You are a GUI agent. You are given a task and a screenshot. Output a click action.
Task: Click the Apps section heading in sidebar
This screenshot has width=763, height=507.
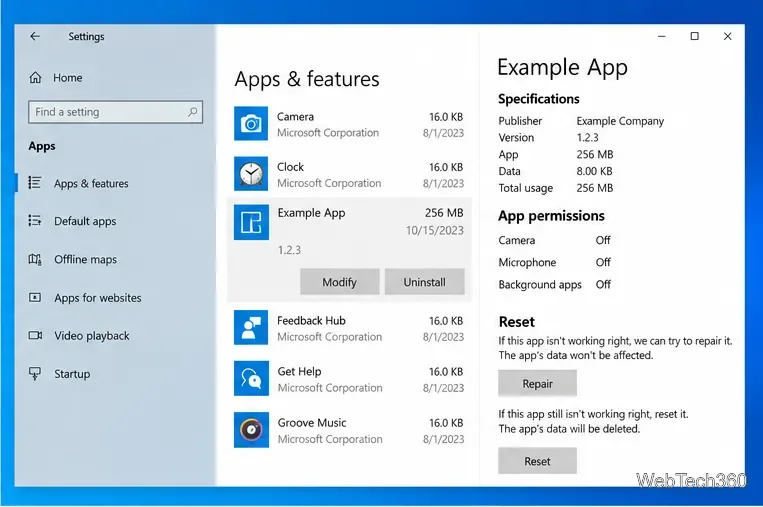pyautogui.click(x=42, y=146)
